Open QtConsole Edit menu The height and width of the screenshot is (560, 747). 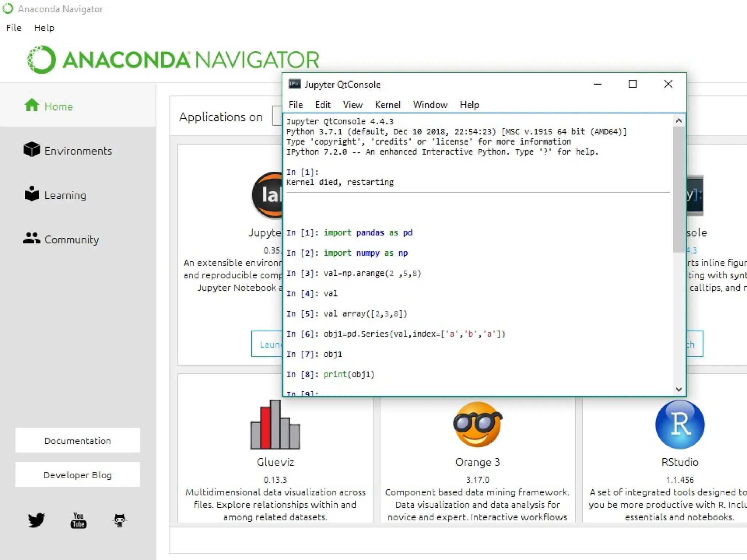(323, 105)
